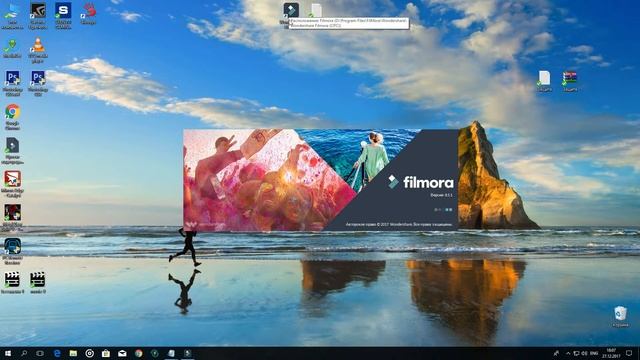Change the ENG input language
This screenshot has height=360, width=640.
[594, 353]
